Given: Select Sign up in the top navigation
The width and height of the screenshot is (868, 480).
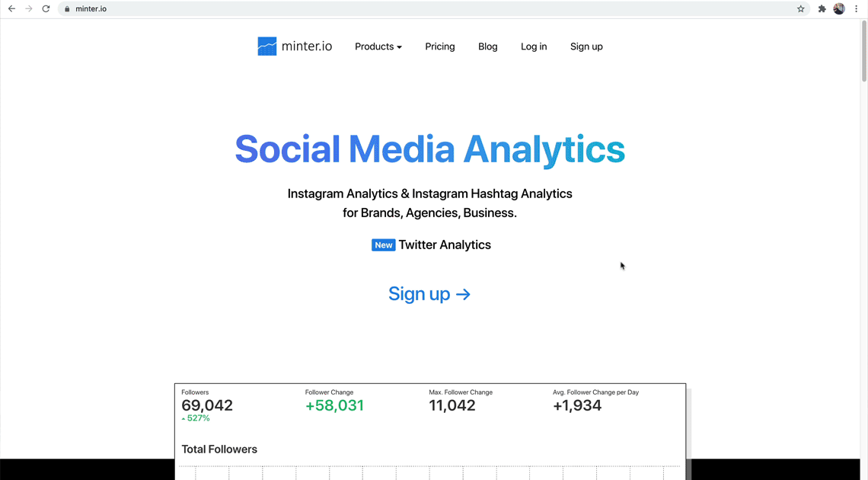Looking at the screenshot, I should point(586,46).
